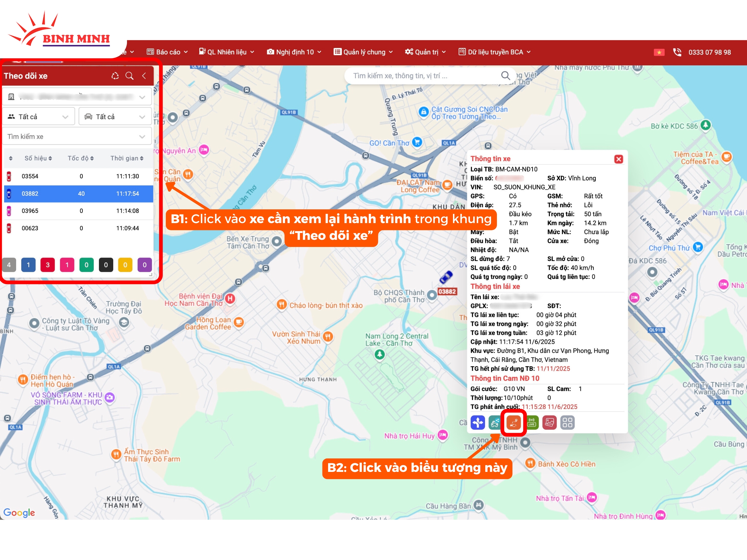Click the green status count badge
This screenshot has height=560, width=747.
pos(86,265)
